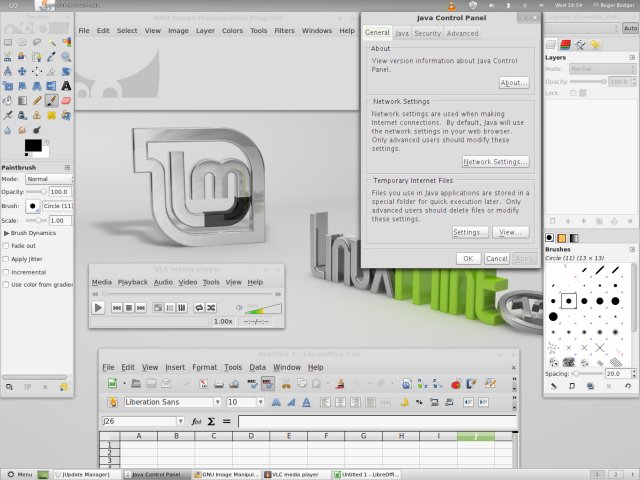This screenshot has height=480, width=640.
Task: Click the Paintbrush Opacity slider
Action: click(x=36, y=191)
